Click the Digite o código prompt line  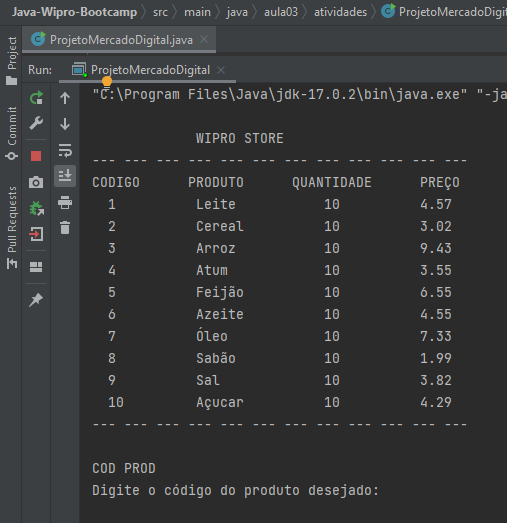click(235, 491)
